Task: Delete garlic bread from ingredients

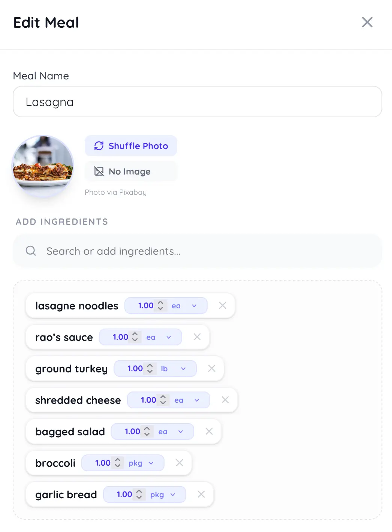Action: pyautogui.click(x=201, y=495)
